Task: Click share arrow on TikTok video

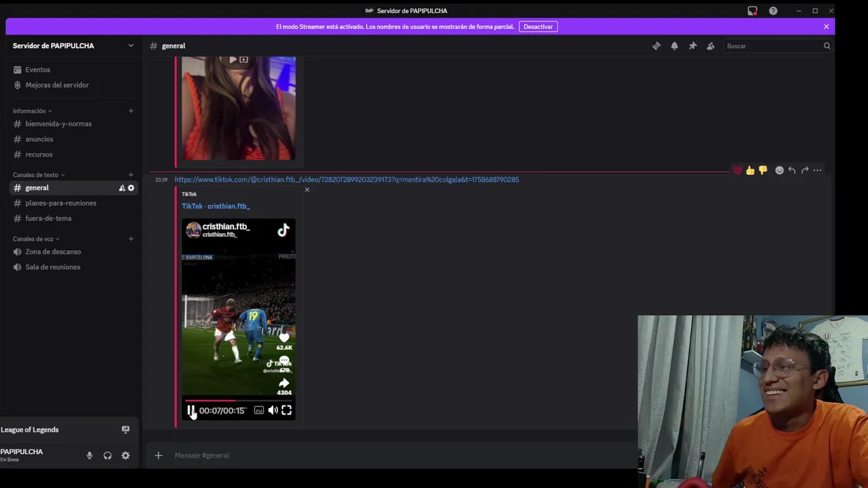Action: [x=284, y=383]
